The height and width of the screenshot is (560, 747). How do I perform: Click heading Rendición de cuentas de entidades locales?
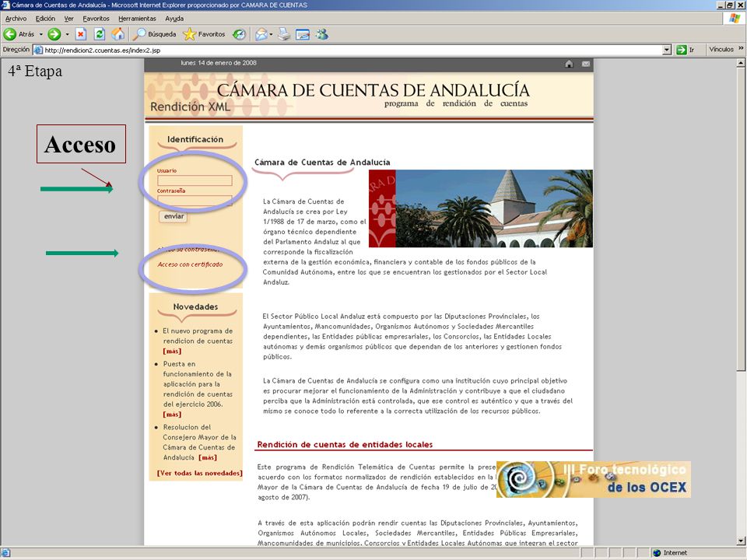click(345, 444)
